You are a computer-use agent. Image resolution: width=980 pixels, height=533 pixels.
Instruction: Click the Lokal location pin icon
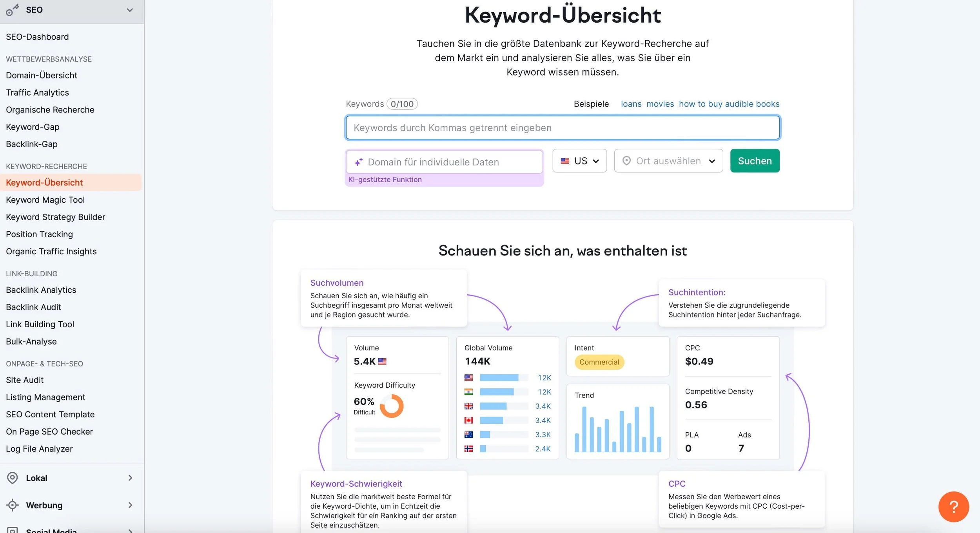tap(13, 478)
